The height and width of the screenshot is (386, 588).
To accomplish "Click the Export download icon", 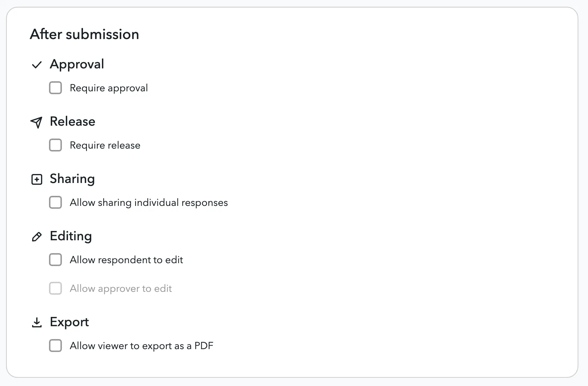I will 37,323.
